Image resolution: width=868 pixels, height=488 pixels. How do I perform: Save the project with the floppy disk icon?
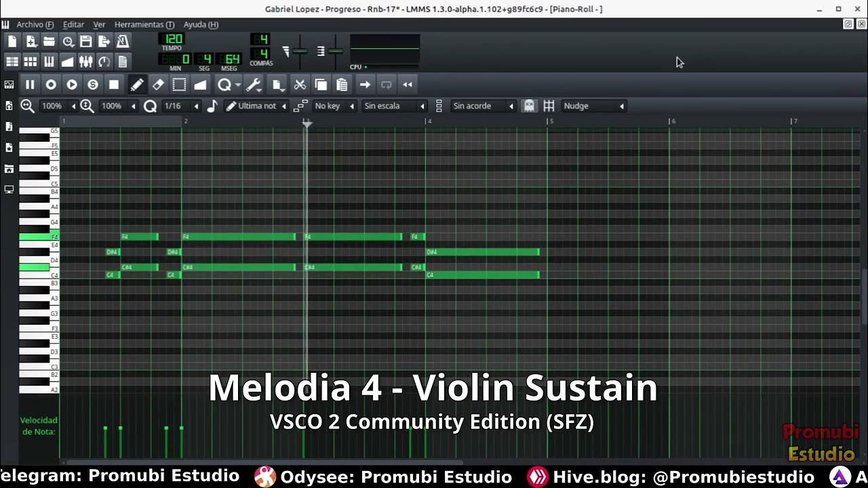click(86, 42)
